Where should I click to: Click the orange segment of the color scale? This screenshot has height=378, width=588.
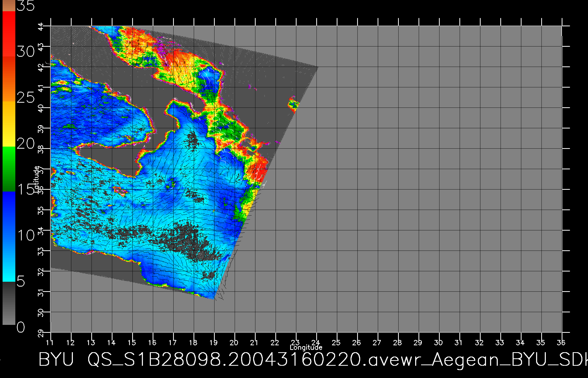pos(9,79)
